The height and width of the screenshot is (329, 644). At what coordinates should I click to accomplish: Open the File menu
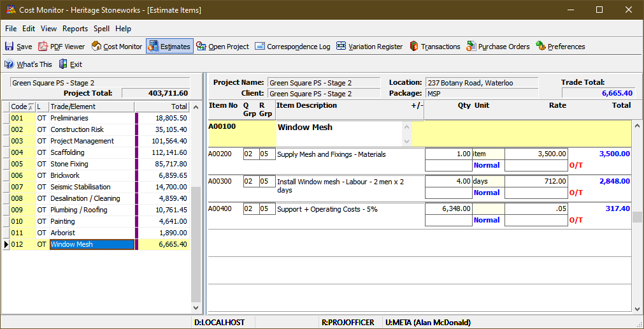11,29
